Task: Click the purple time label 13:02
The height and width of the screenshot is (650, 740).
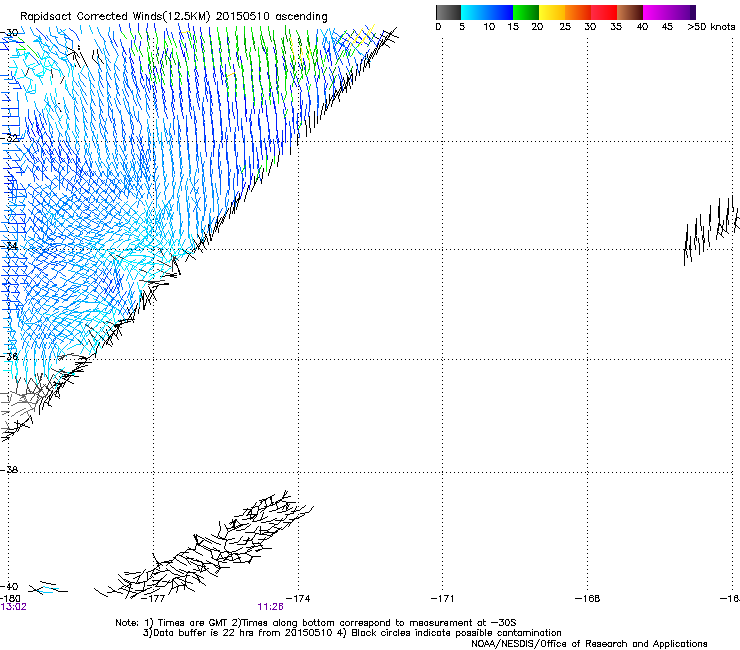Action: (x=14, y=607)
